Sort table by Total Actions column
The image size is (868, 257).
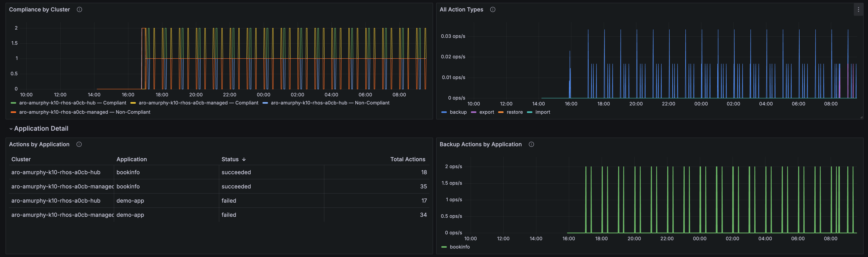pos(408,159)
